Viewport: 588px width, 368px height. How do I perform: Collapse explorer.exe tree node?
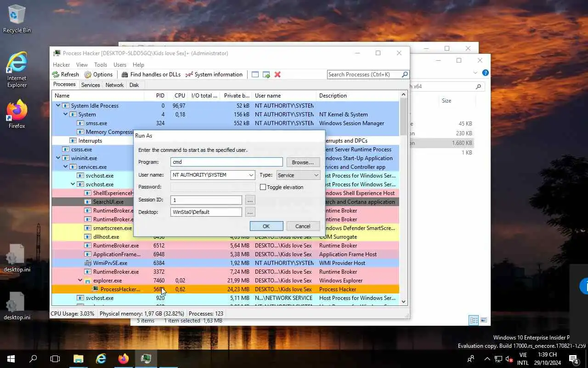tap(80, 280)
